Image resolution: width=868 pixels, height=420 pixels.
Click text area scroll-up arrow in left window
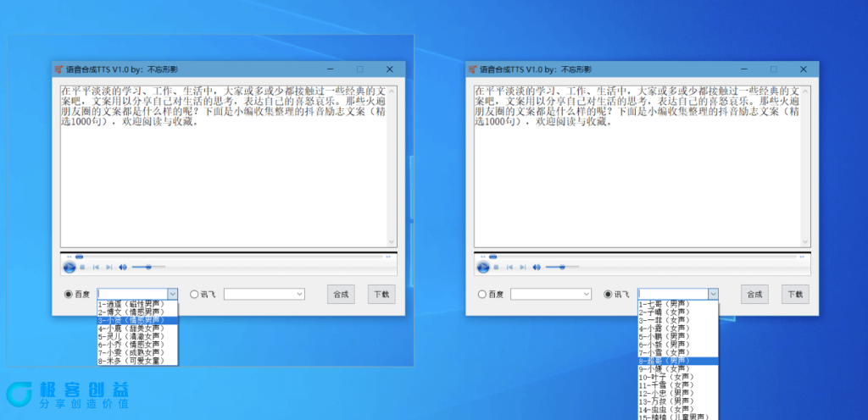(x=392, y=91)
